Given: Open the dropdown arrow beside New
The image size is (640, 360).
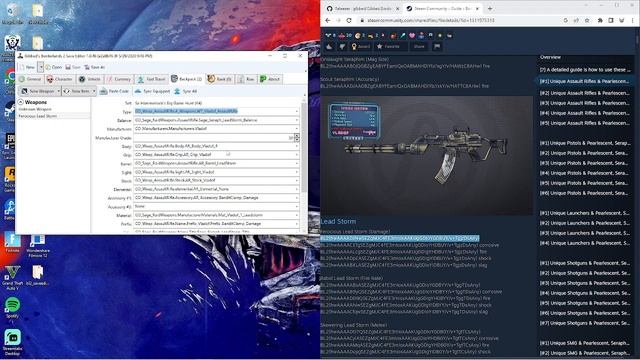Looking at the screenshot, I should coord(40,67).
